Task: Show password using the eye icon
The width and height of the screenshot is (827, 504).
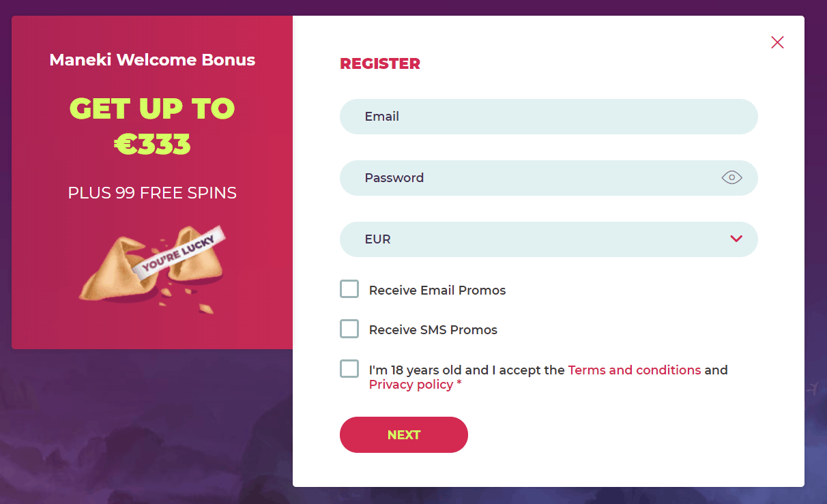Action: (731, 178)
